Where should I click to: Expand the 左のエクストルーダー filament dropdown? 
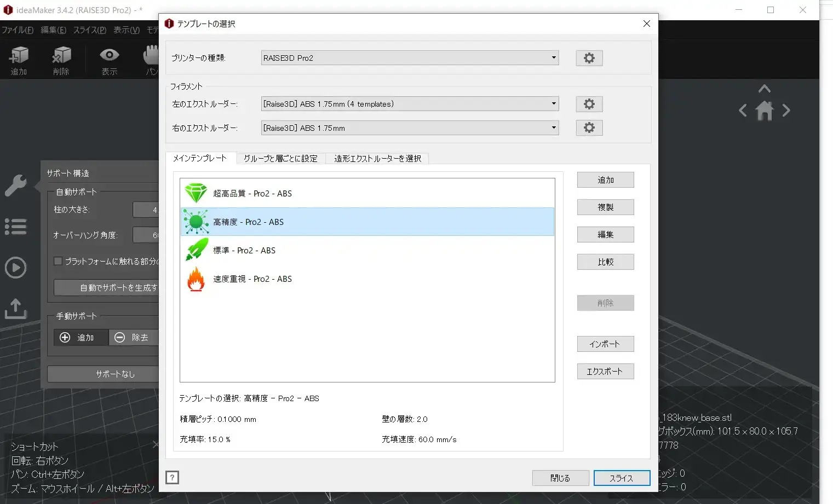[x=410, y=104]
